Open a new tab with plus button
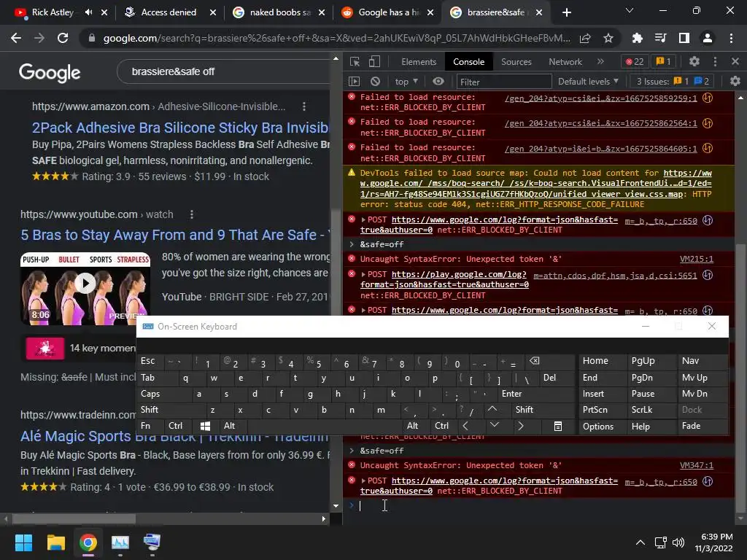 pos(566,12)
